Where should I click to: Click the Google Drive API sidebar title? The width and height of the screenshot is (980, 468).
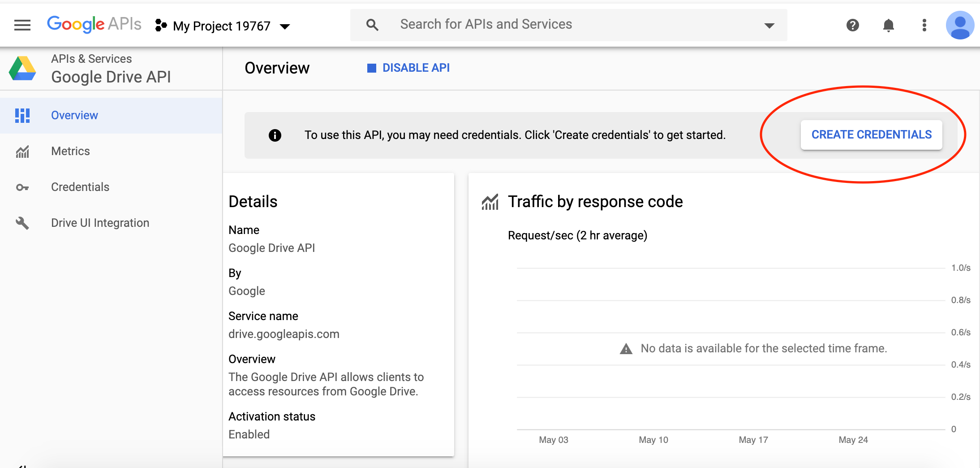tap(111, 77)
